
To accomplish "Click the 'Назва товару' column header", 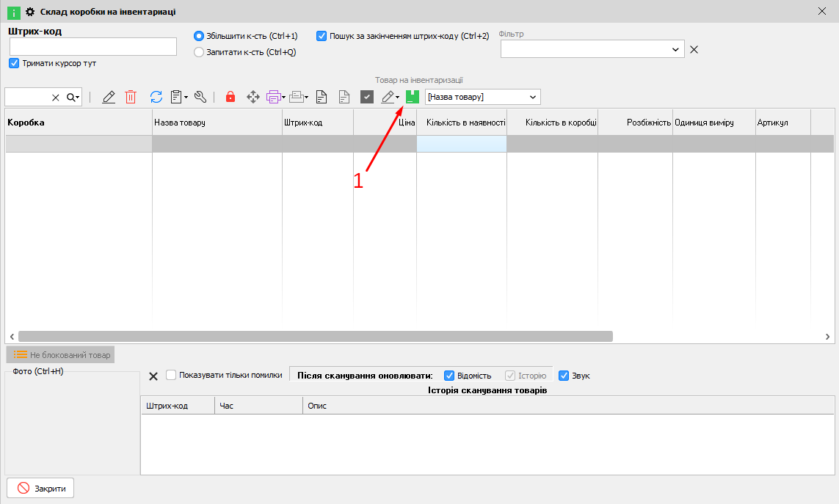I will 217,123.
